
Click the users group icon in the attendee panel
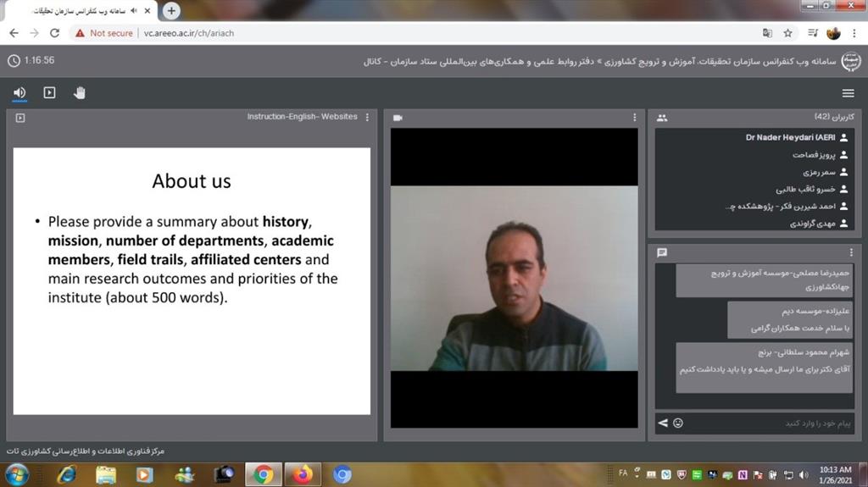coord(662,118)
